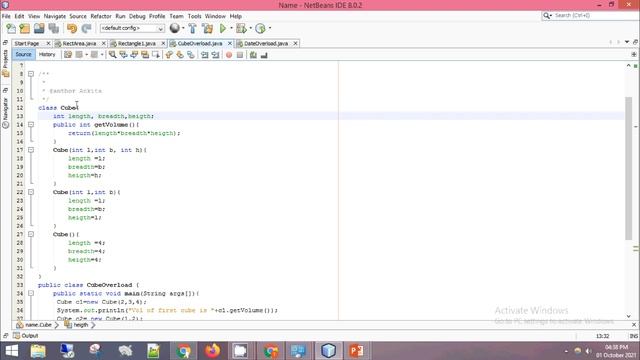Click the Last Edit icon beside History
Image resolution: width=640 pixels, height=360 pixels.
point(68,55)
